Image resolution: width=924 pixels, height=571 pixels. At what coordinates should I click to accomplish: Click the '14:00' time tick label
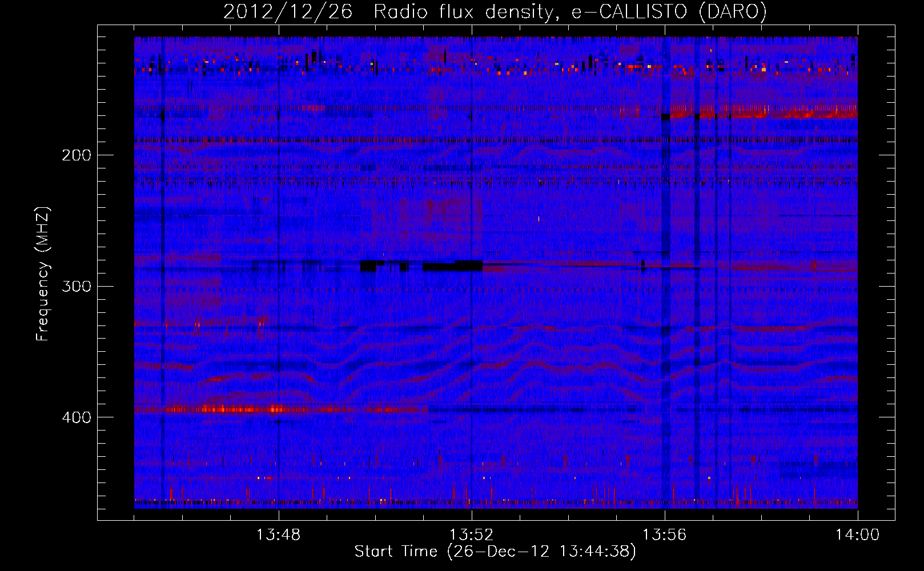point(857,535)
